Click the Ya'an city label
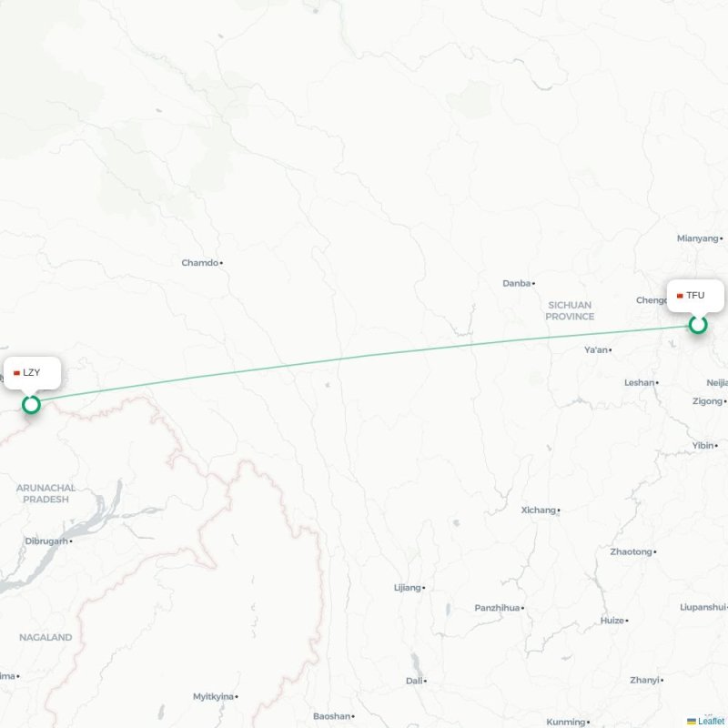Image resolution: width=728 pixels, height=728 pixels. pyautogui.click(x=596, y=349)
